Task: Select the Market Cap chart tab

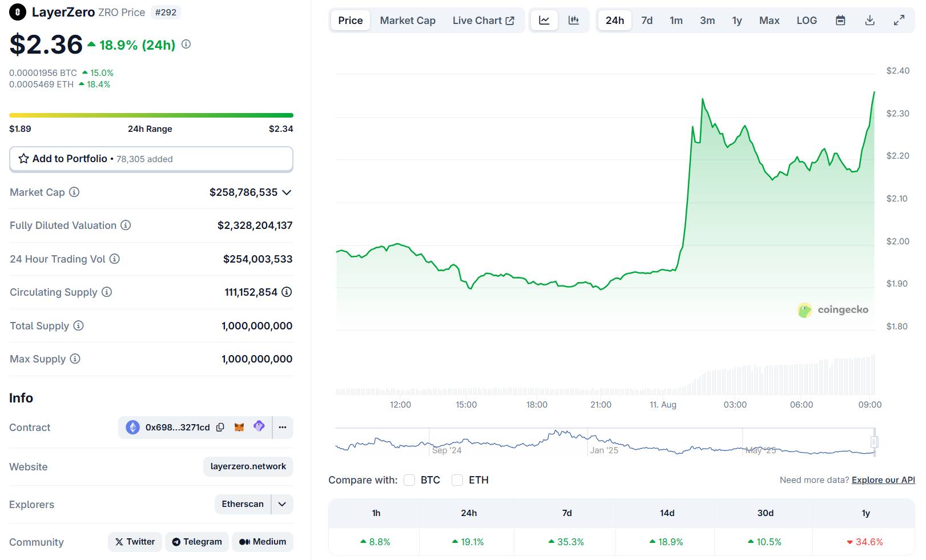Action: pos(408,21)
